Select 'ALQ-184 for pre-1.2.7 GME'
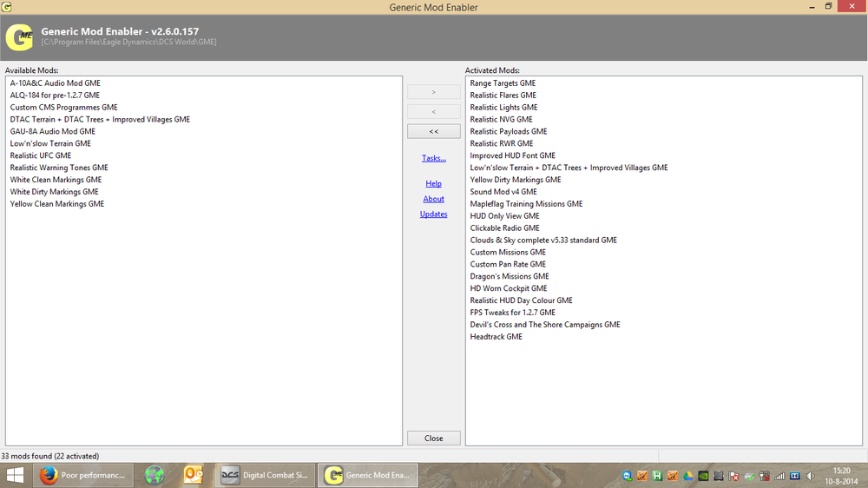This screenshot has width=868, height=488. tap(55, 96)
